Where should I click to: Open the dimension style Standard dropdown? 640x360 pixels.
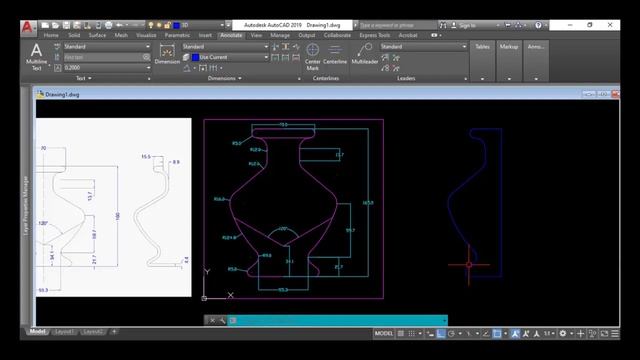[x=225, y=47]
